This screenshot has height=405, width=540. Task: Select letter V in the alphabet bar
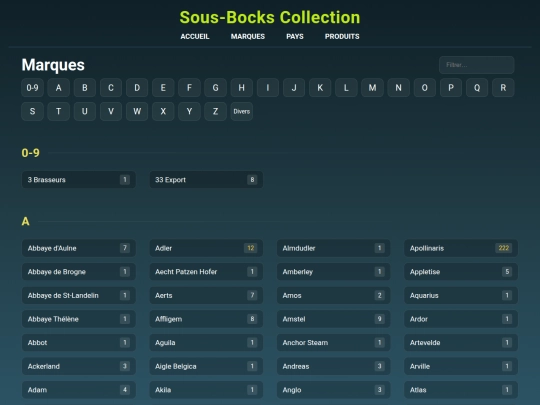point(111,111)
